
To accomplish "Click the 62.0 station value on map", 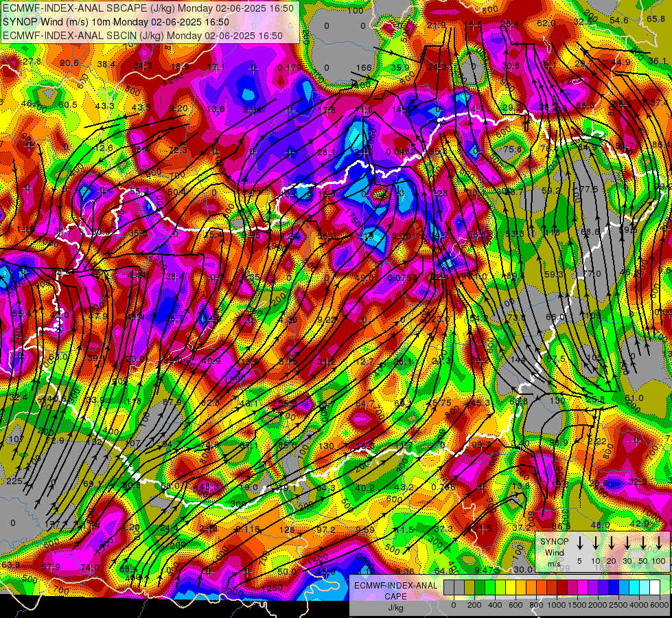I will (546, 23).
